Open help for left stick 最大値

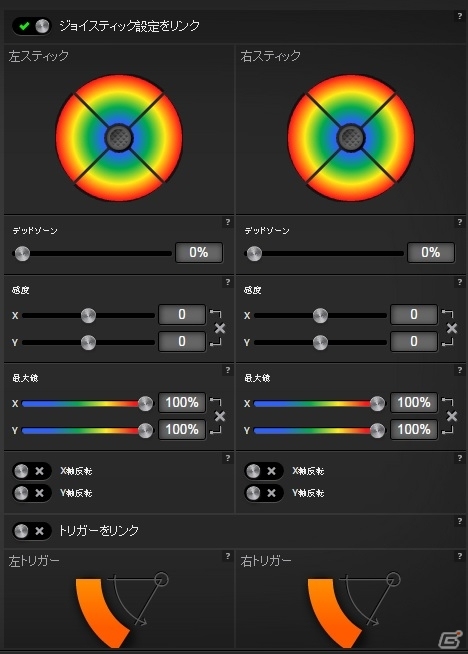(228, 370)
